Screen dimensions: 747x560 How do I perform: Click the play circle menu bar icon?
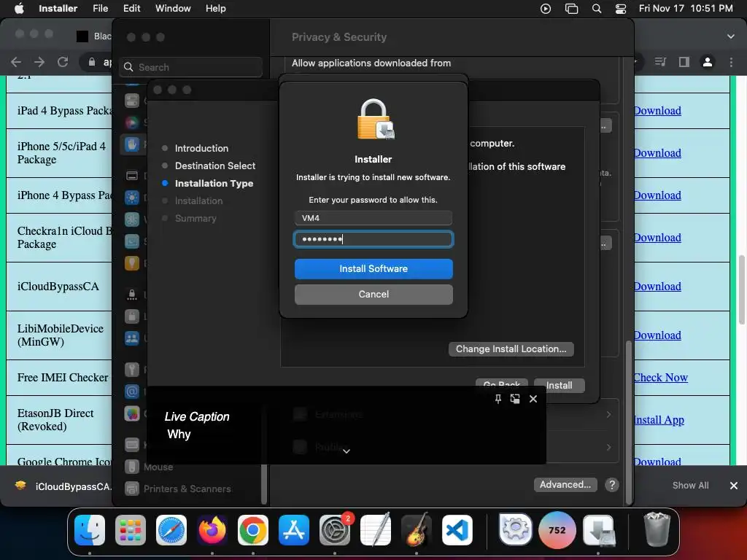[546, 9]
